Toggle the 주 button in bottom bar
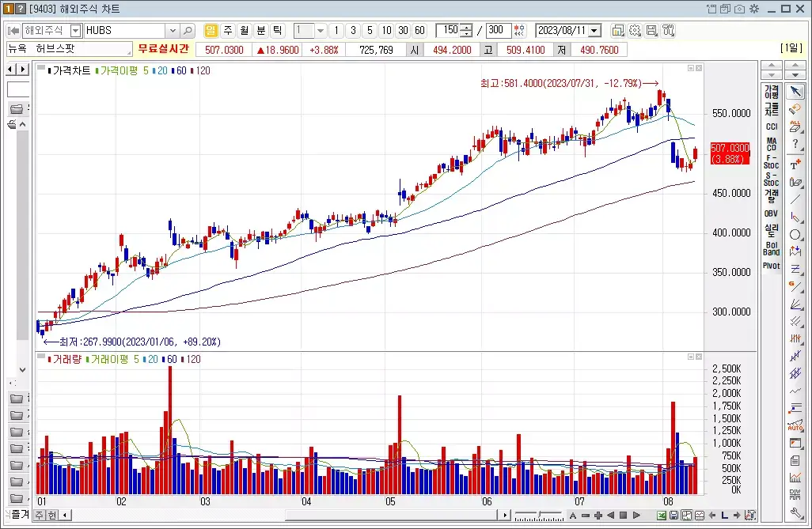This screenshot has height=529, width=812. click(40, 515)
